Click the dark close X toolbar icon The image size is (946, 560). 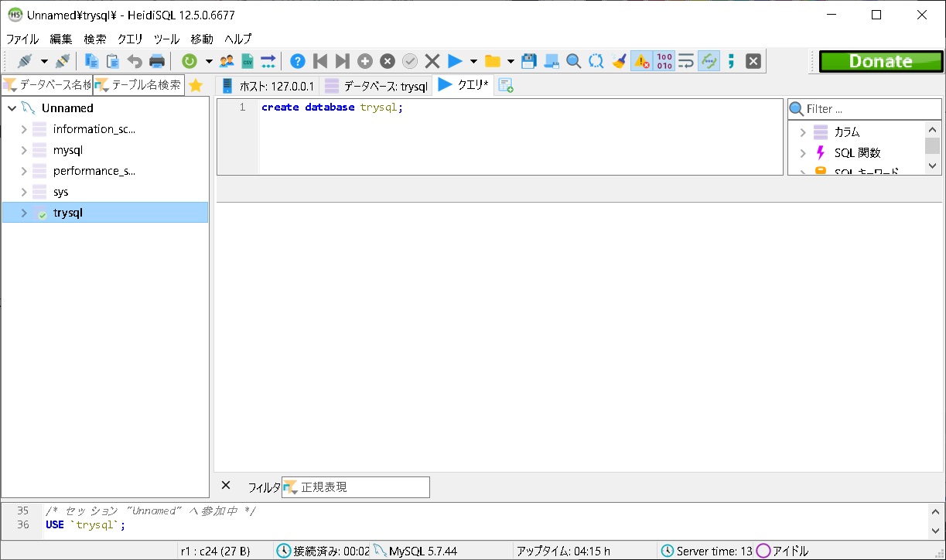coord(753,61)
